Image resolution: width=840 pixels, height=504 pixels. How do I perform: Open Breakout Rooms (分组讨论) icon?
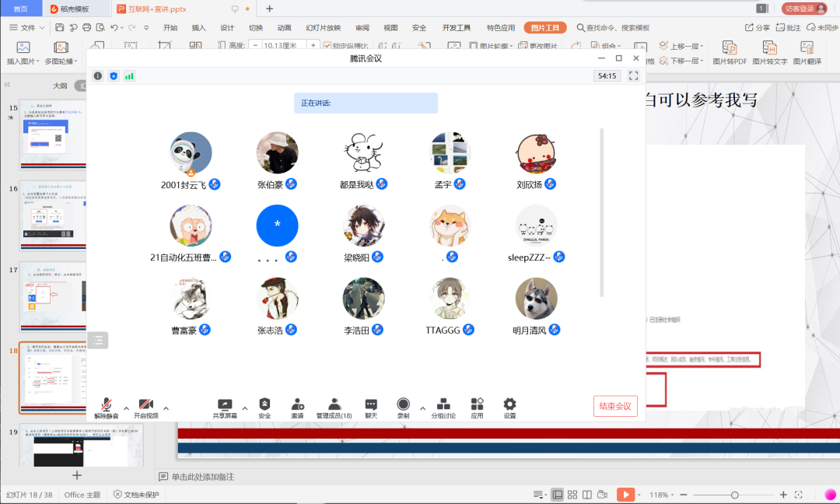(443, 408)
